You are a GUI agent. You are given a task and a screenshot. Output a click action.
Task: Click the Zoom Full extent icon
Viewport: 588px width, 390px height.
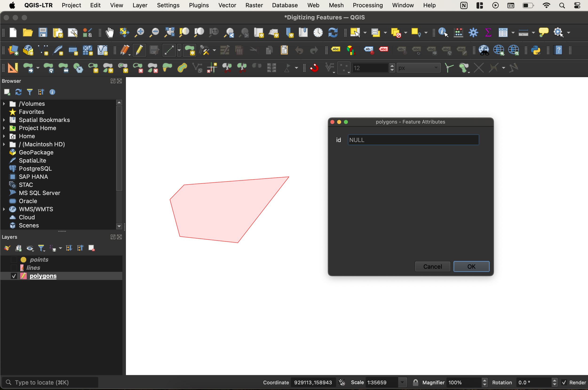tap(169, 33)
